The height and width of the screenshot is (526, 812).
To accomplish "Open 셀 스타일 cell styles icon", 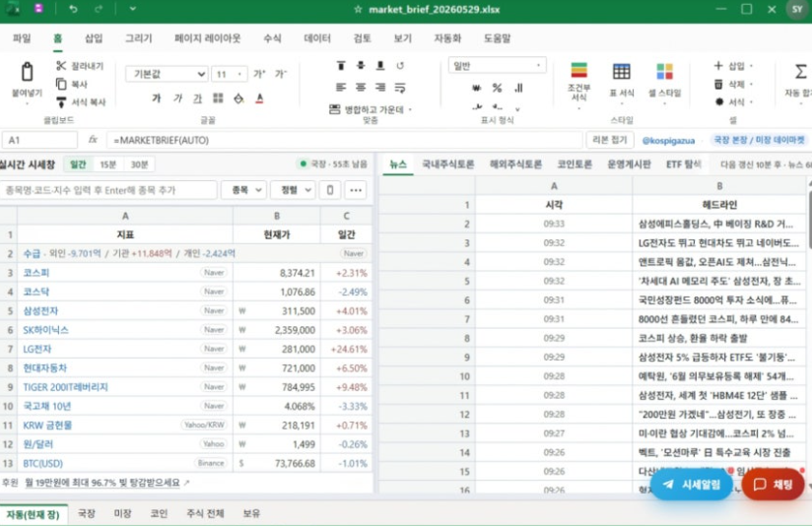I will click(664, 72).
